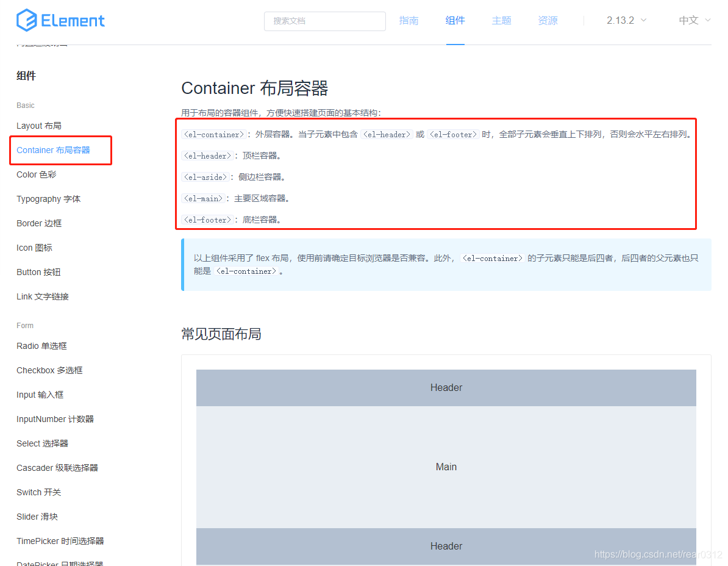The width and height of the screenshot is (728, 566).
Task: Click the 组件 sidebar title
Action: click(x=26, y=76)
